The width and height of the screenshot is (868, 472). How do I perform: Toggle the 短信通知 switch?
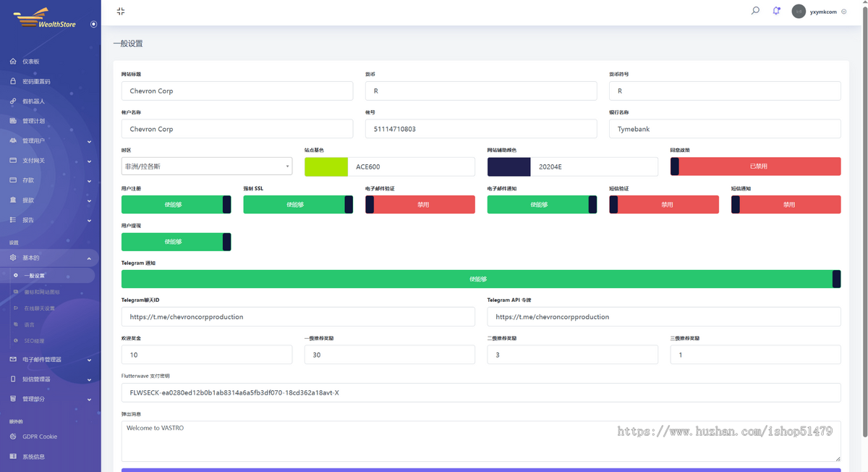pos(786,205)
